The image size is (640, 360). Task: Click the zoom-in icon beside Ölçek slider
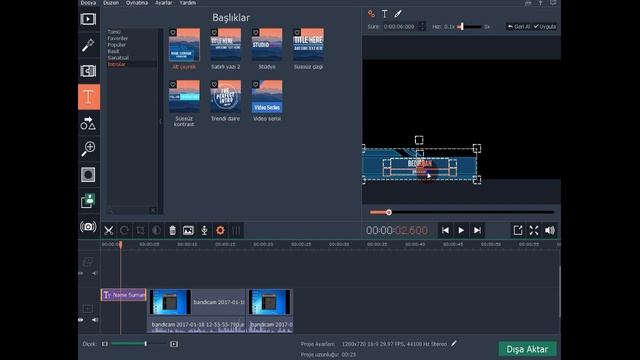(174, 344)
